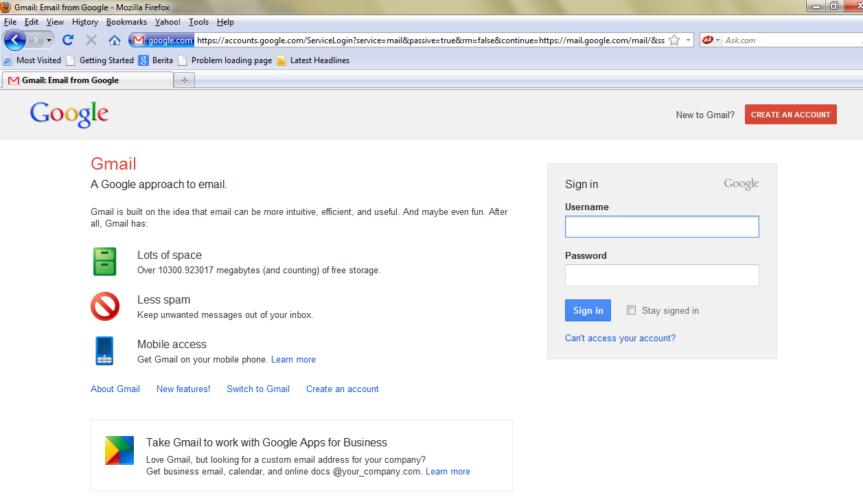Reload the page with the refresh icon

68,40
